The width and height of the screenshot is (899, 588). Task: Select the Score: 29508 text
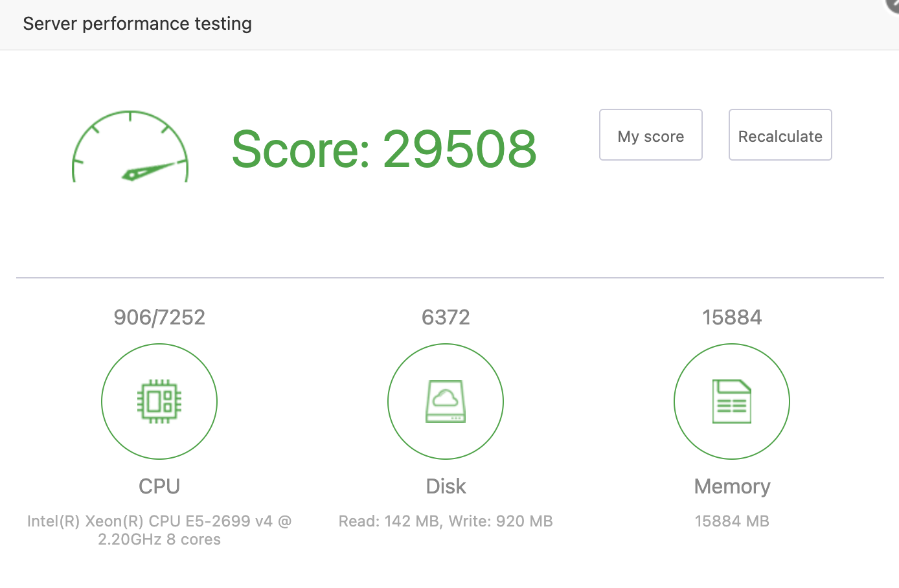pyautogui.click(x=385, y=149)
